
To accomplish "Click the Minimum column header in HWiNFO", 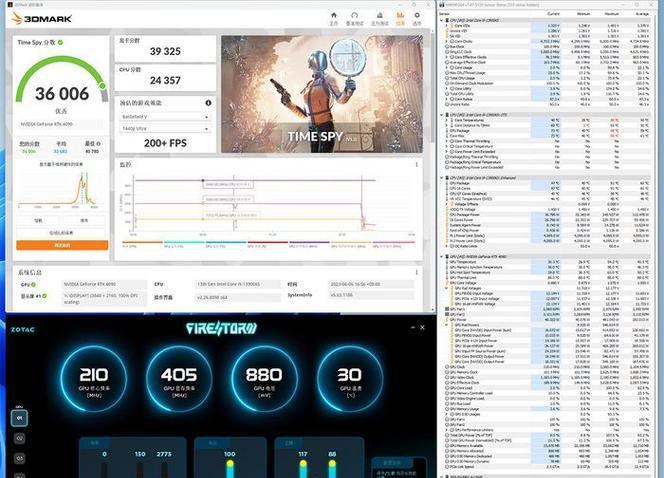I will click(583, 14).
